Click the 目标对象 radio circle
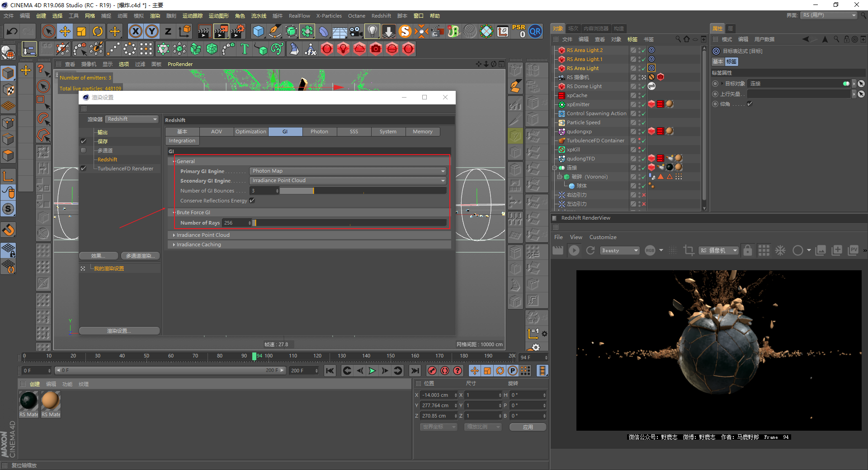 (715, 84)
